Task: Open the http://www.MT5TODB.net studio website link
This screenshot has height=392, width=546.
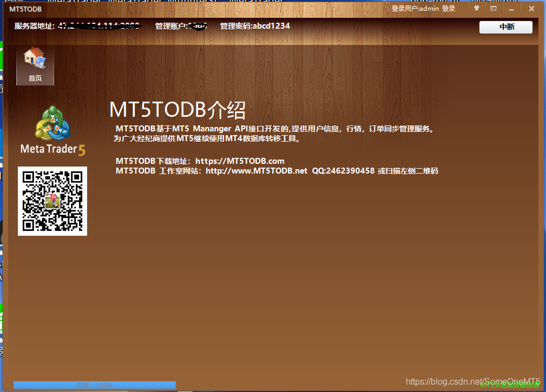Action: click(x=256, y=171)
